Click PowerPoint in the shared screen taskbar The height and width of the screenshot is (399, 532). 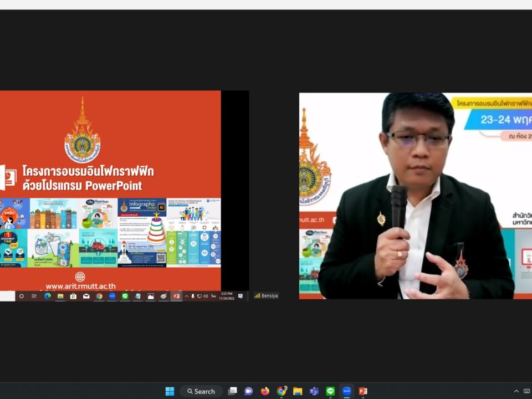click(x=176, y=296)
